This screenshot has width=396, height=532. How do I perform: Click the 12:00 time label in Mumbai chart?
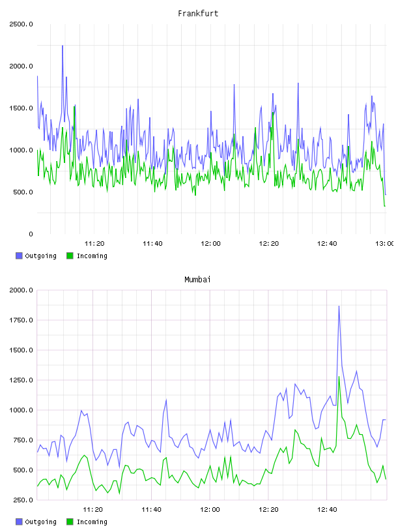(x=210, y=510)
